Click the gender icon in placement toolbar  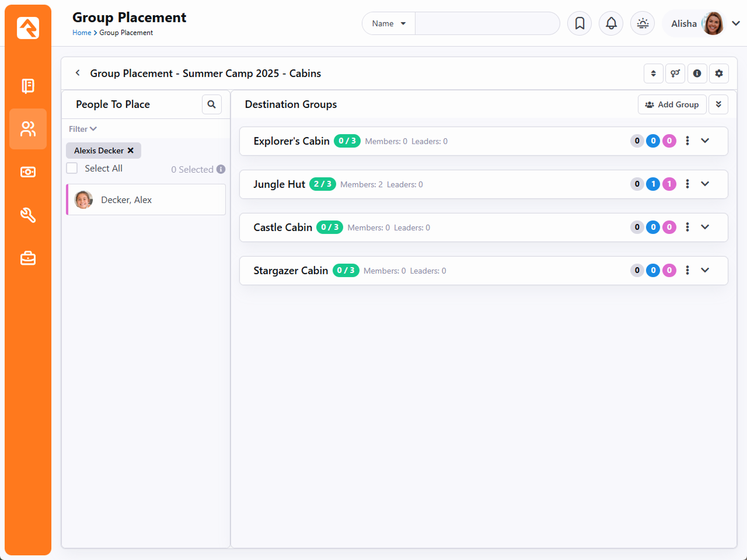[675, 73]
